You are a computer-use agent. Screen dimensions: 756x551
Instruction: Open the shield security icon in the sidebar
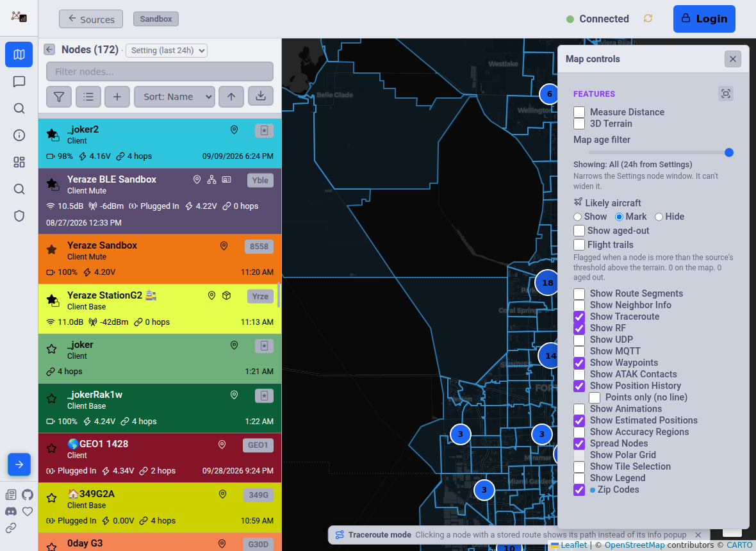[x=19, y=215]
